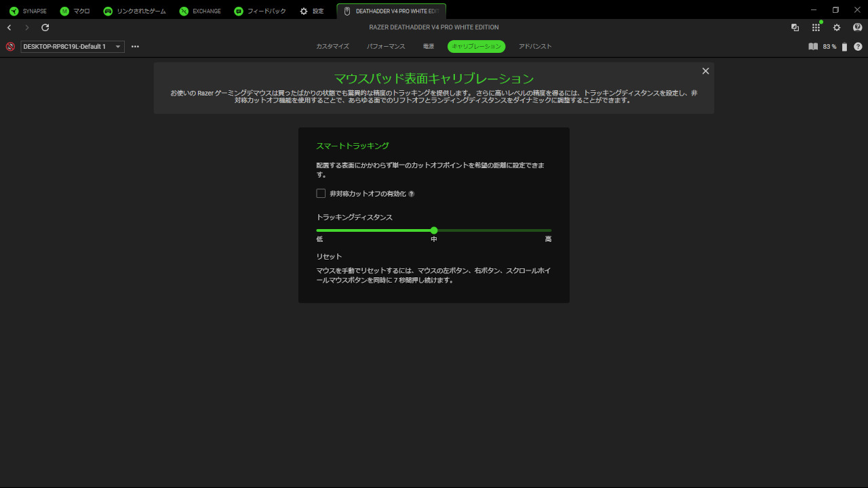Open the 設定 tab with gear icon
Screen dimensions: 868x488
(x=312, y=12)
